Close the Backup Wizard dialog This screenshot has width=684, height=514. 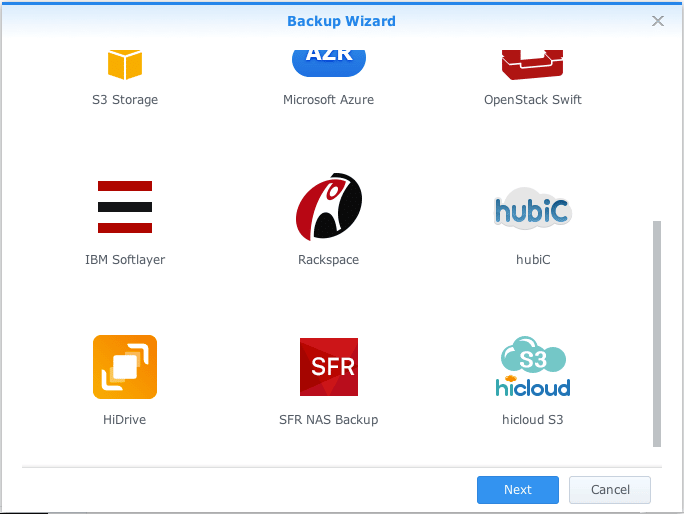(x=658, y=21)
